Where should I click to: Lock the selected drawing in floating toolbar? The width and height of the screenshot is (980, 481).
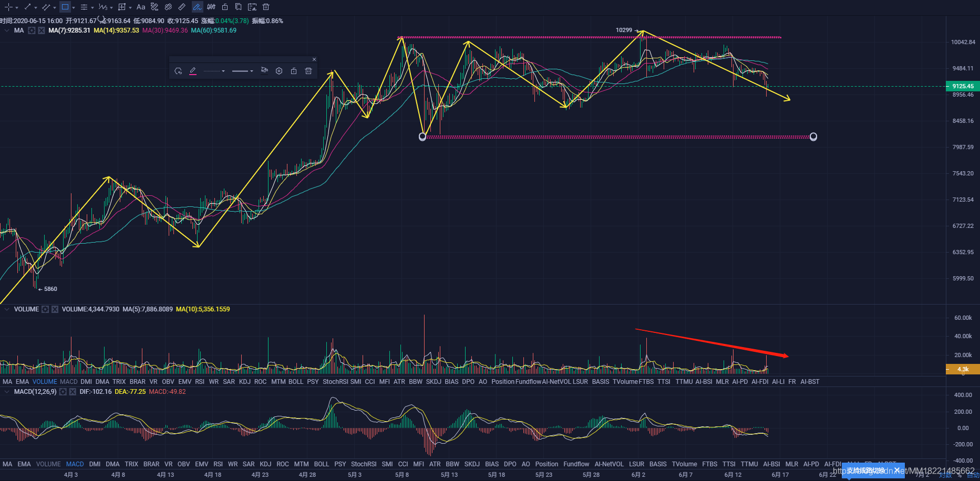[294, 71]
